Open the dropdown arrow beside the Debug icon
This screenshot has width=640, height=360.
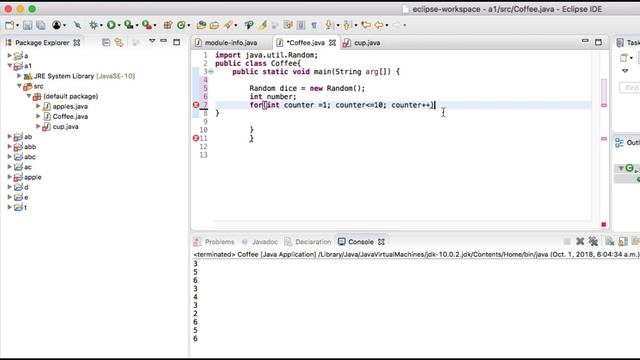point(101,26)
